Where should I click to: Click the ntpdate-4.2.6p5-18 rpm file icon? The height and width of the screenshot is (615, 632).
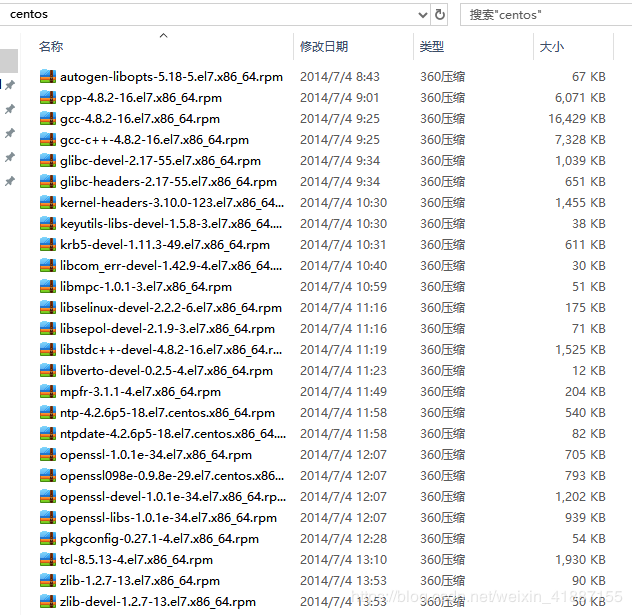tap(48, 433)
